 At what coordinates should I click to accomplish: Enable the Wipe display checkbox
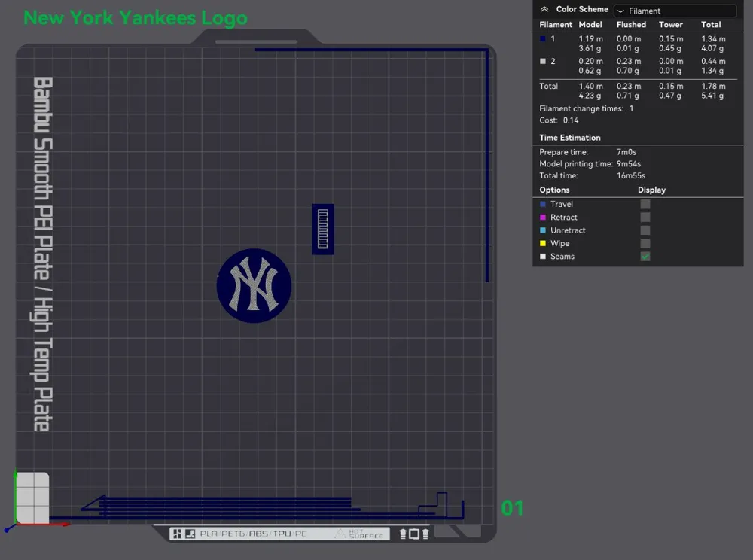point(645,243)
